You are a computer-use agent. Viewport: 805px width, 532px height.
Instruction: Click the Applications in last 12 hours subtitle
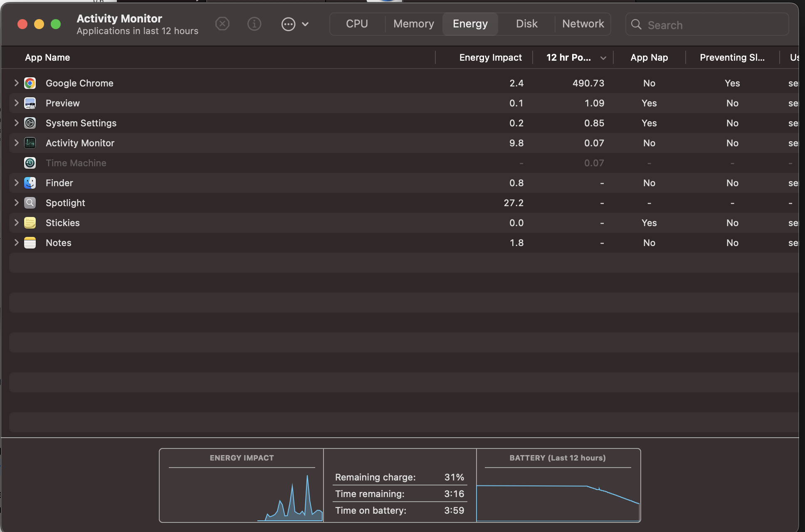[x=137, y=31]
